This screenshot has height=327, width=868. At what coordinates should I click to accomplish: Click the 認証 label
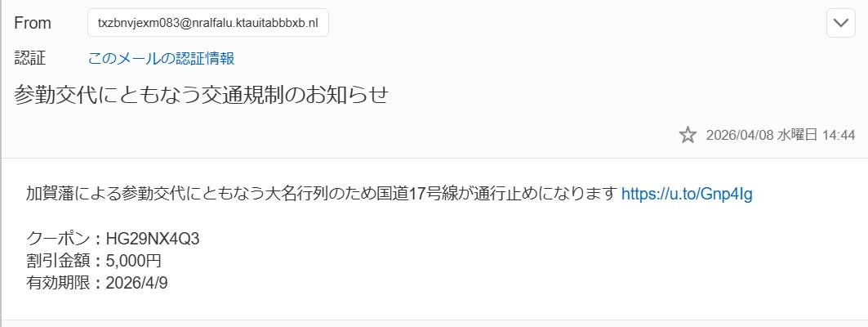[x=30, y=58]
